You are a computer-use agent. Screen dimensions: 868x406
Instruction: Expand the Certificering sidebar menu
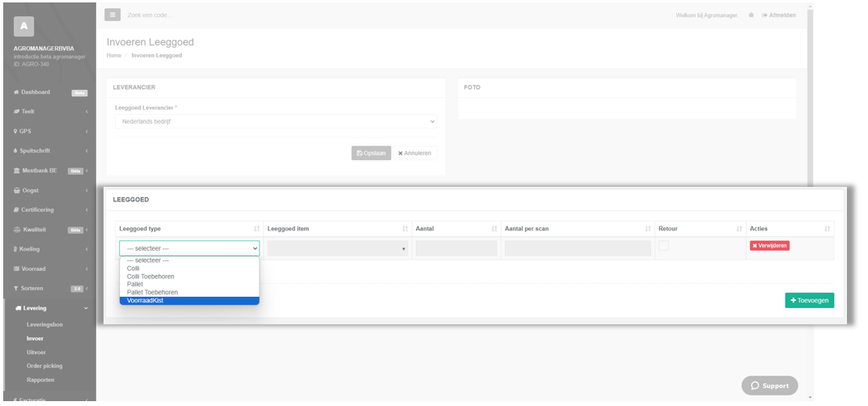(x=50, y=210)
